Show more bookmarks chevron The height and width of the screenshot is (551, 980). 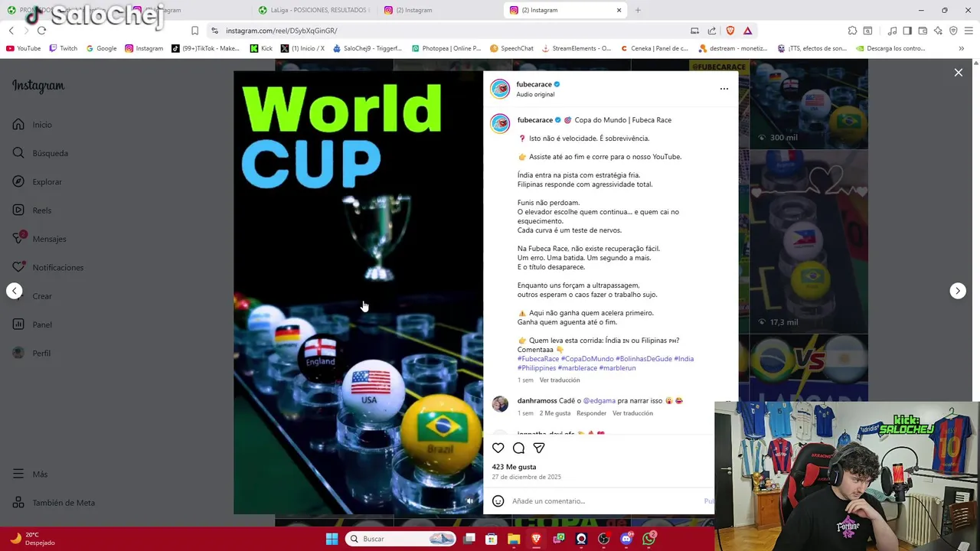click(962, 48)
